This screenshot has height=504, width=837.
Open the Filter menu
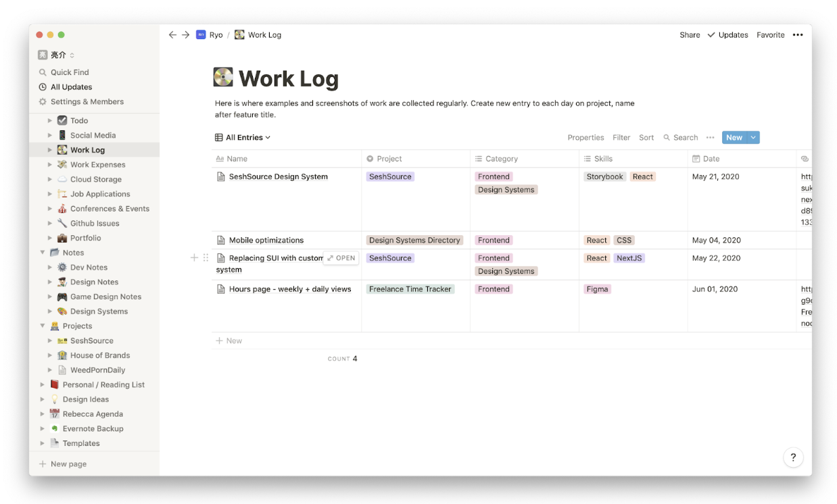(x=621, y=137)
